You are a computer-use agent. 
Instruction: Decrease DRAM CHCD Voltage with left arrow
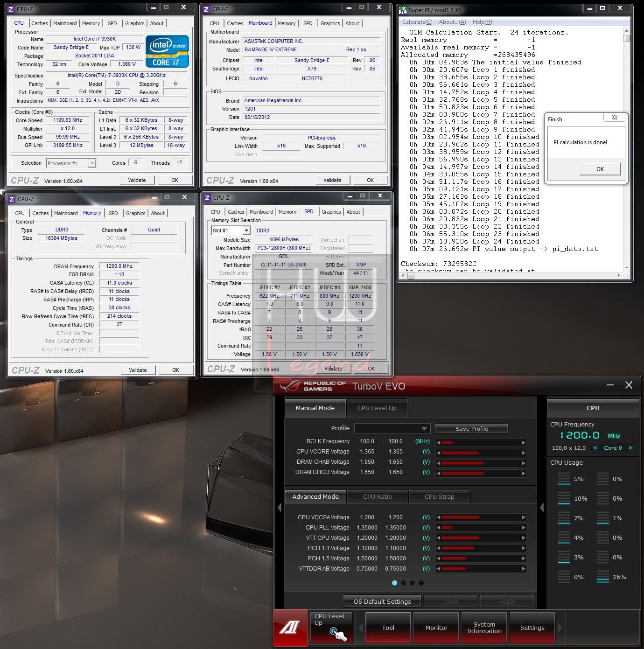439,473
